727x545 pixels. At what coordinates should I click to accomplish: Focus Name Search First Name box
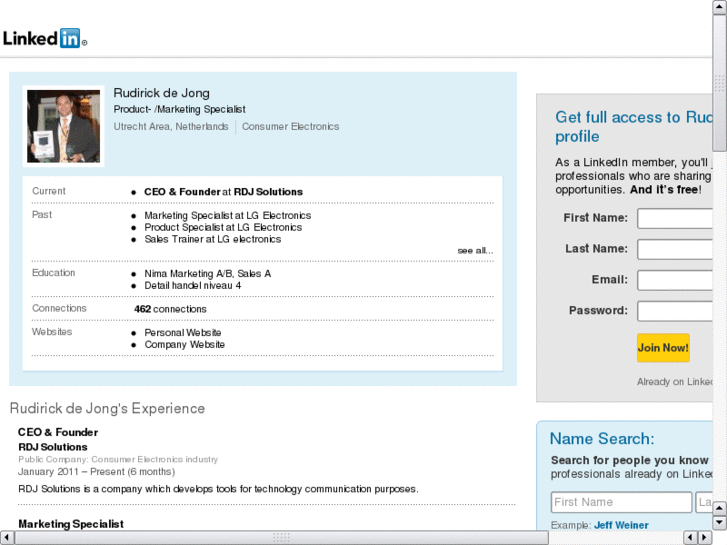[x=621, y=502]
